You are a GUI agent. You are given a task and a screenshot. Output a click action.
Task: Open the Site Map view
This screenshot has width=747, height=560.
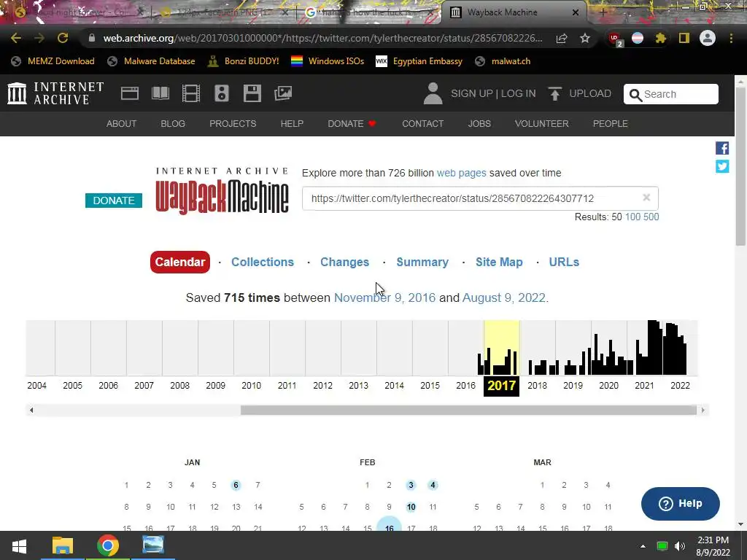point(499,262)
